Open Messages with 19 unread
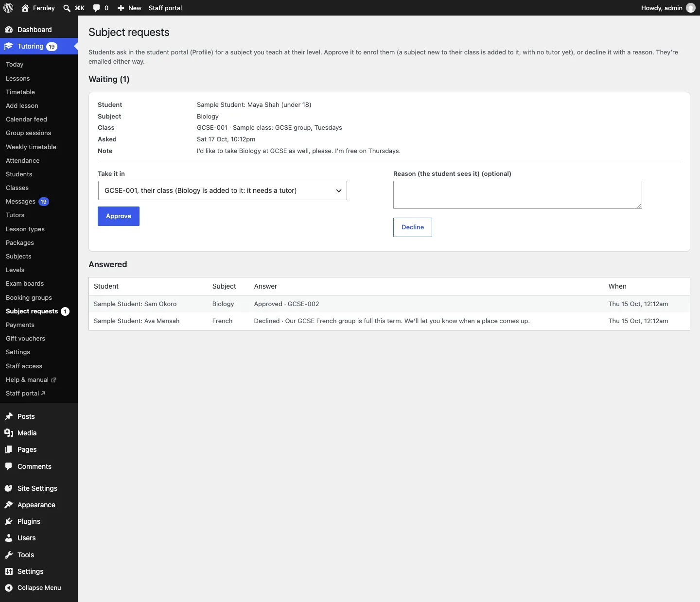Viewport: 700px width, 602px height. tap(27, 201)
